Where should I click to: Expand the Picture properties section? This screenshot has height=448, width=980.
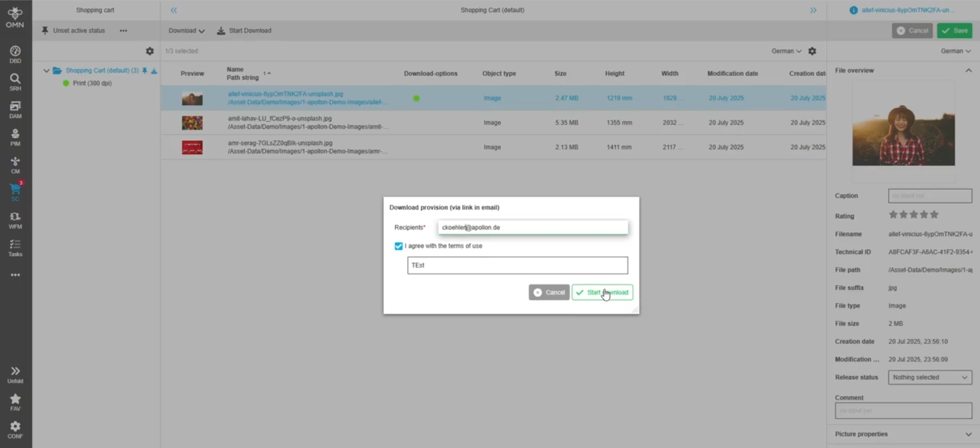(x=968, y=434)
